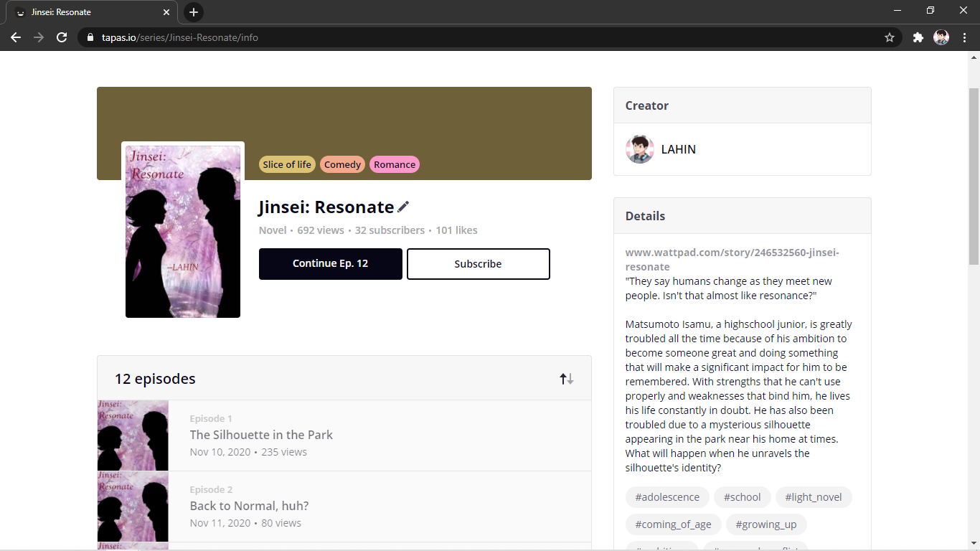Reload the page
The height and width of the screenshot is (551, 980).
click(x=62, y=37)
